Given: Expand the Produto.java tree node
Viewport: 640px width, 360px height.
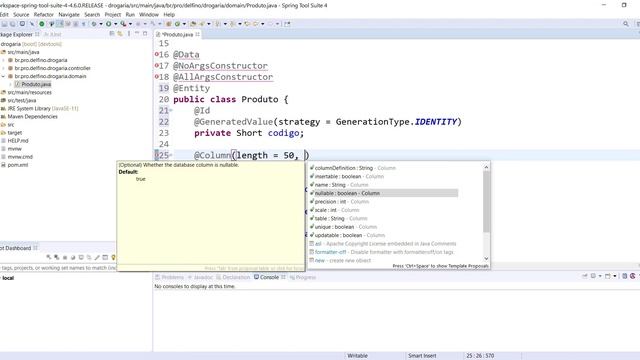Looking at the screenshot, I should [x=11, y=84].
